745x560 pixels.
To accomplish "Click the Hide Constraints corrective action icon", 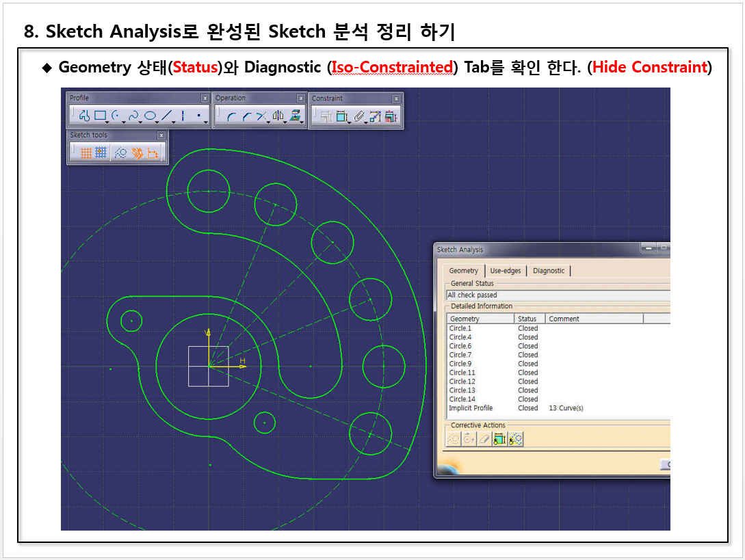I will 499,439.
